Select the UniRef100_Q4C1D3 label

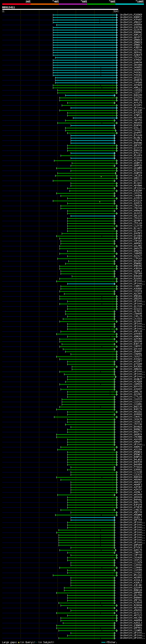point(131,216)
